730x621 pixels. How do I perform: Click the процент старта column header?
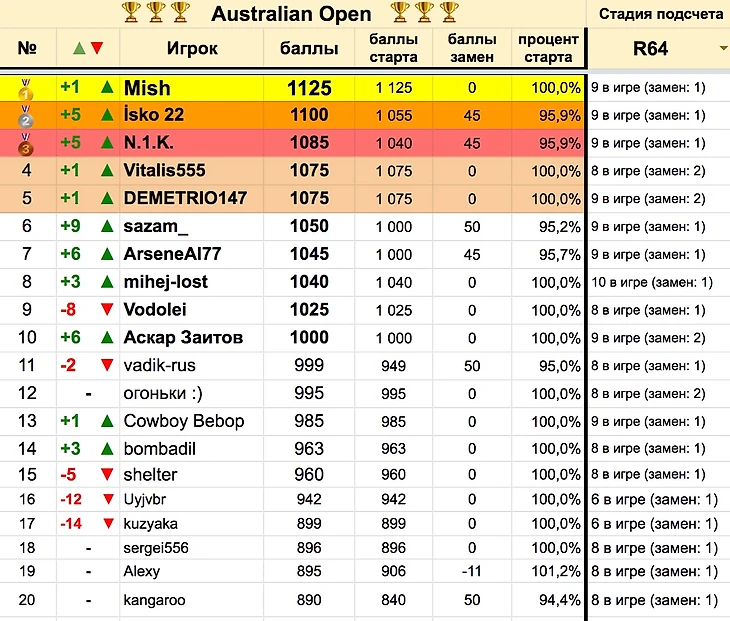548,48
